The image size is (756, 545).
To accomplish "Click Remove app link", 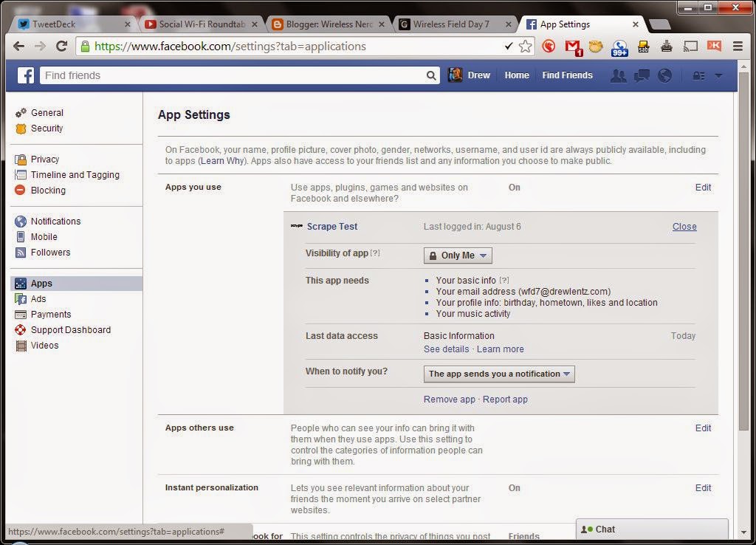I will pos(450,400).
